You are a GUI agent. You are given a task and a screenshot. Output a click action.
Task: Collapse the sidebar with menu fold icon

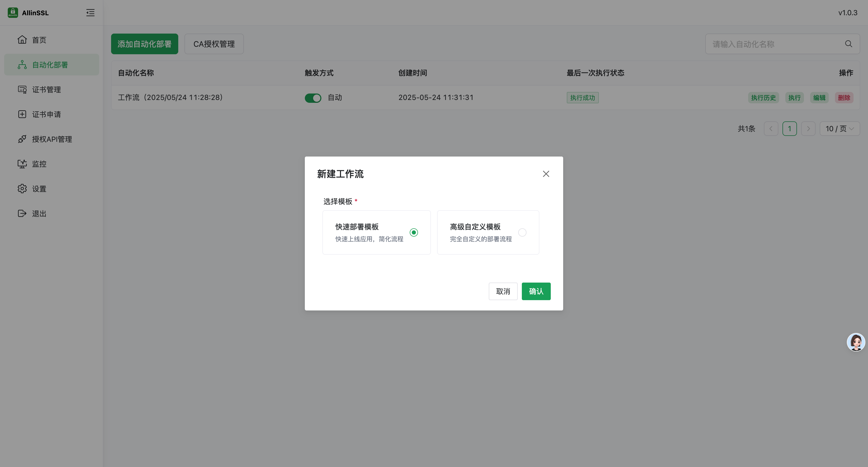(x=90, y=13)
